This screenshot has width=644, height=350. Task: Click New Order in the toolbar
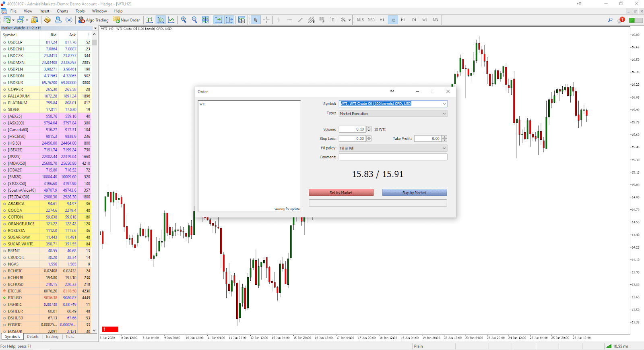pos(126,20)
